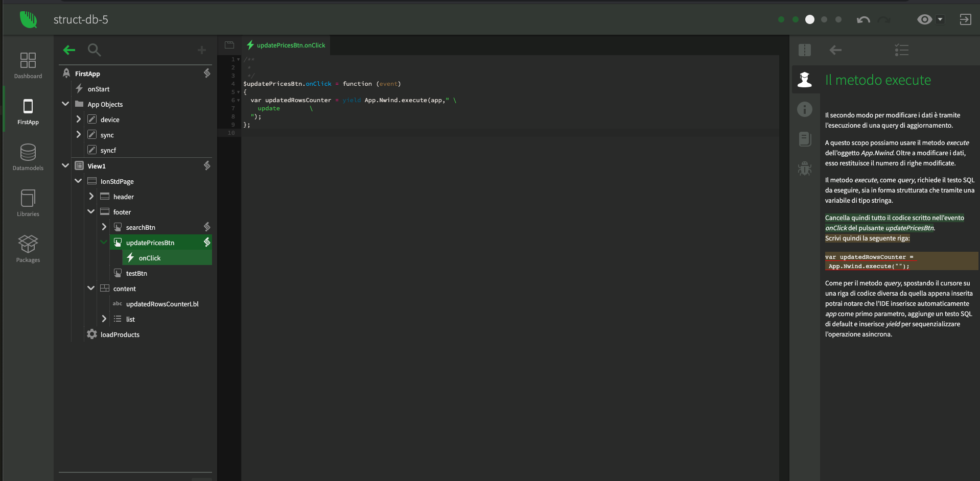Fold code at line 5 arrow
This screenshot has width=980, height=481.
[x=238, y=92]
